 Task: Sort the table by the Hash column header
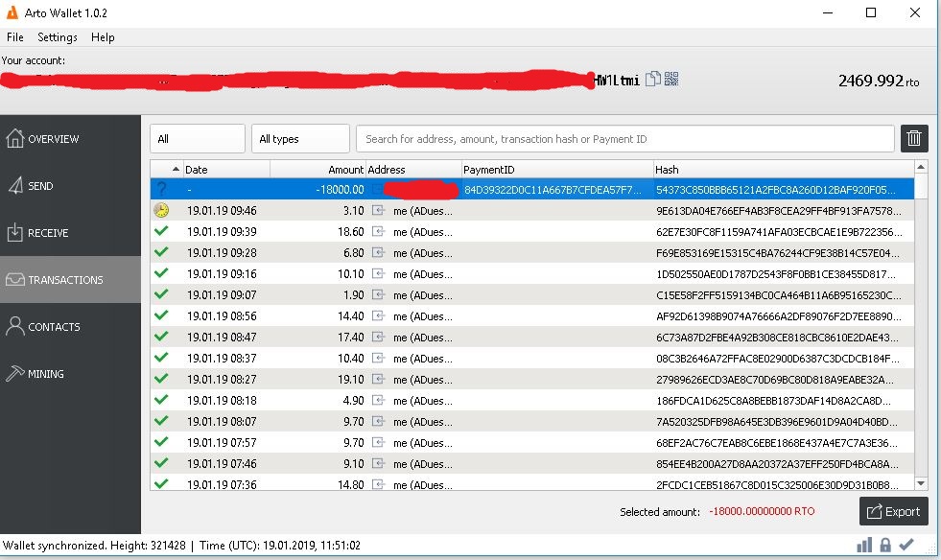[784, 170]
